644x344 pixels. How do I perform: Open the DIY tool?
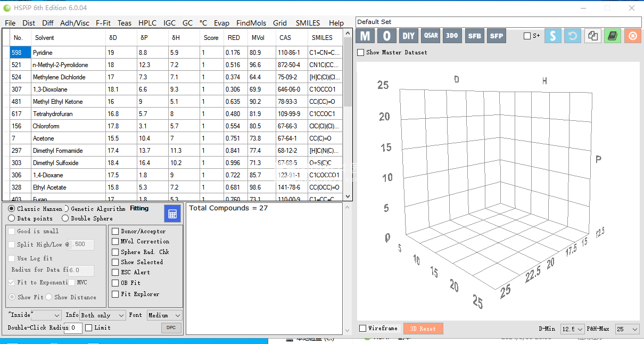tap(408, 36)
